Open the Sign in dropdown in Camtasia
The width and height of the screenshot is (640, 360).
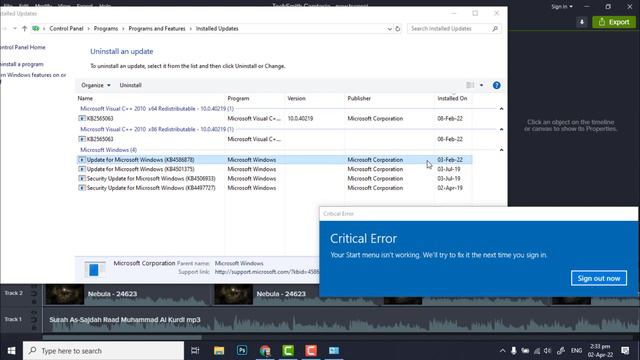(562, 7)
